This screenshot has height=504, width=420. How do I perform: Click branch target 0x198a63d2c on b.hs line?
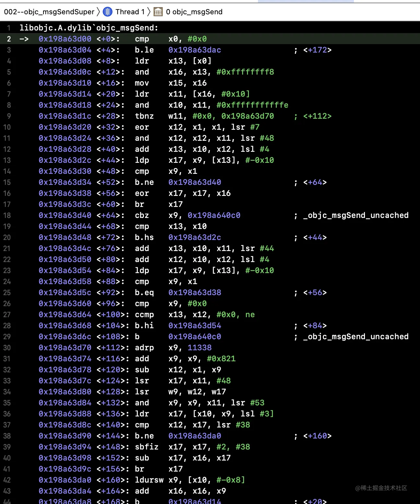point(195,237)
